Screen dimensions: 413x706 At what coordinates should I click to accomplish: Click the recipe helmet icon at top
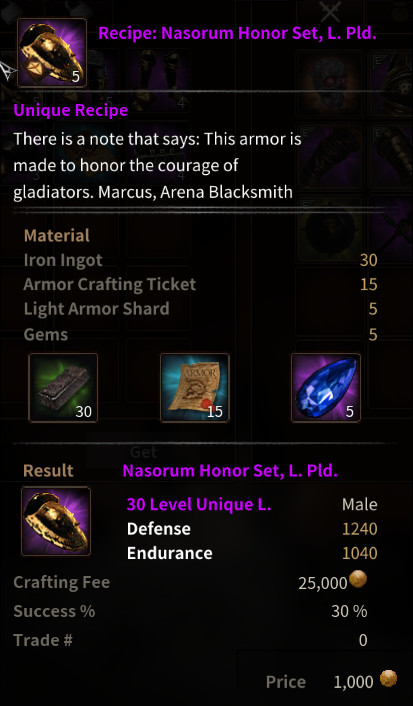point(52,52)
